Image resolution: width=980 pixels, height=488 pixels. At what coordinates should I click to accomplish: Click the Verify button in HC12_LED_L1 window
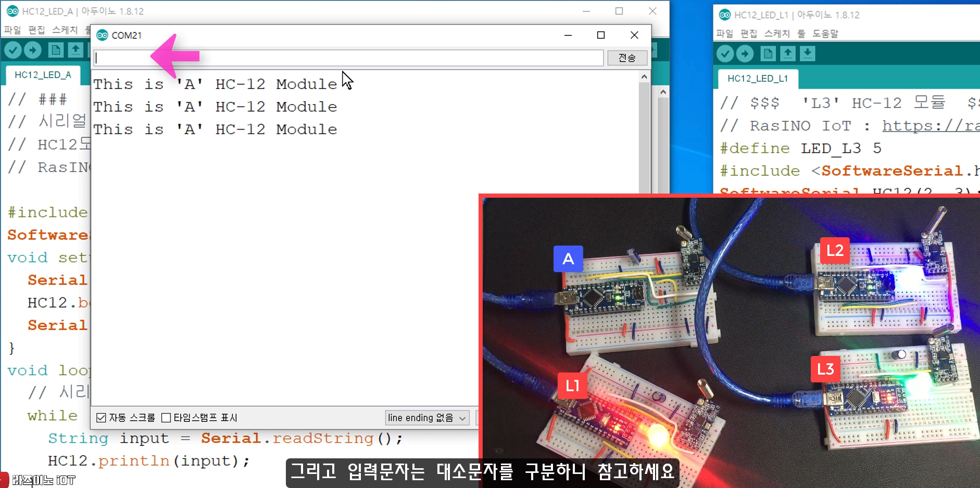(x=725, y=54)
